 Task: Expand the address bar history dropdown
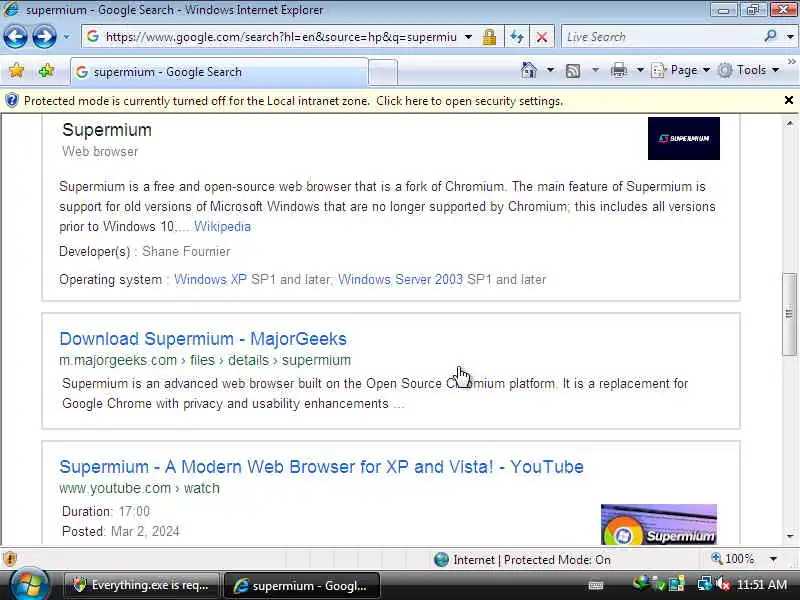pos(468,37)
